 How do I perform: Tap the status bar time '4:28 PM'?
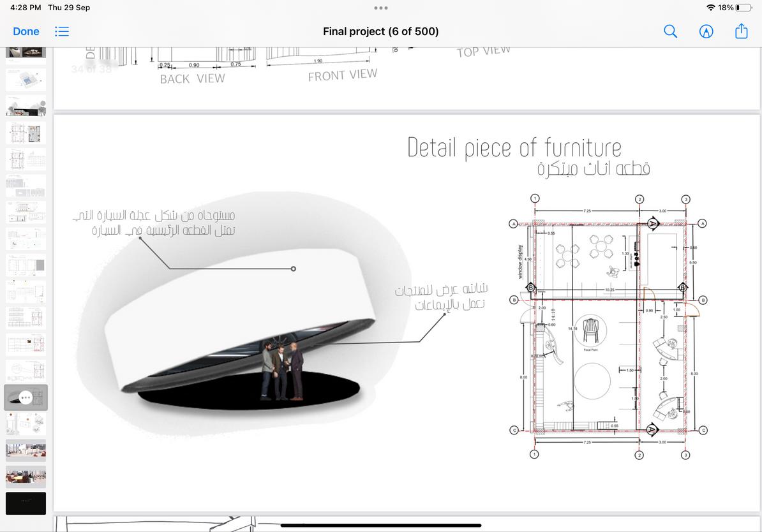[x=26, y=8]
